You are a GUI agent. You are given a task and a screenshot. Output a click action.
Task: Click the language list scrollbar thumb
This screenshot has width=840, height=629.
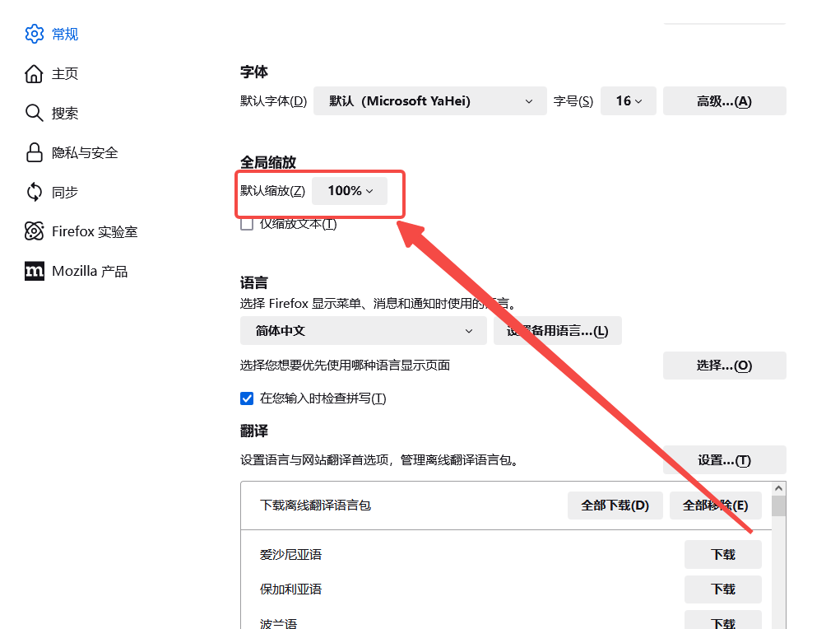[x=779, y=506]
